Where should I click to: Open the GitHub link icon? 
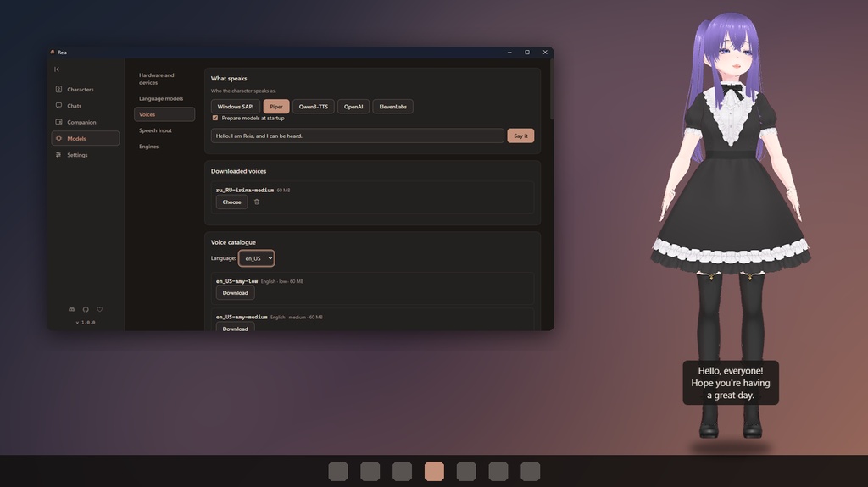pyautogui.click(x=86, y=309)
